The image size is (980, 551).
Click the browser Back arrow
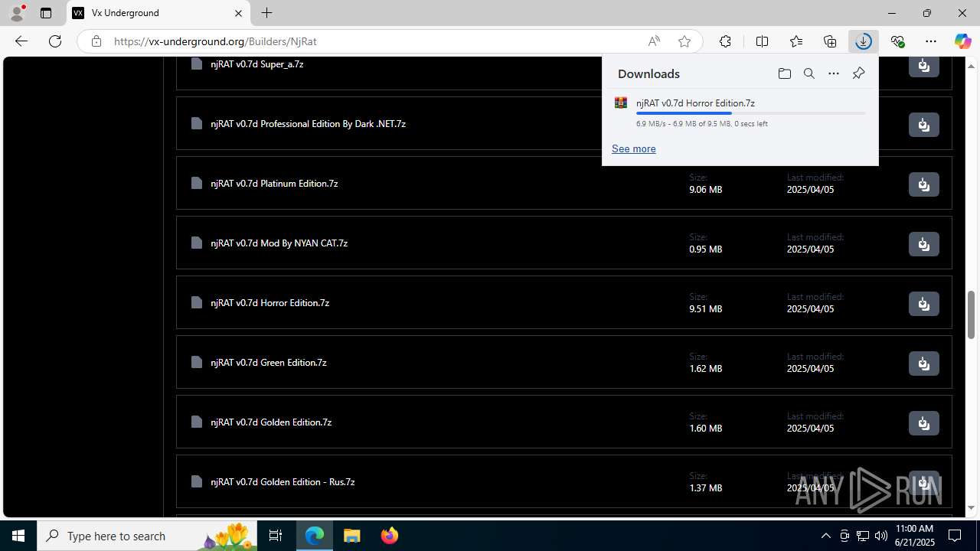[21, 41]
